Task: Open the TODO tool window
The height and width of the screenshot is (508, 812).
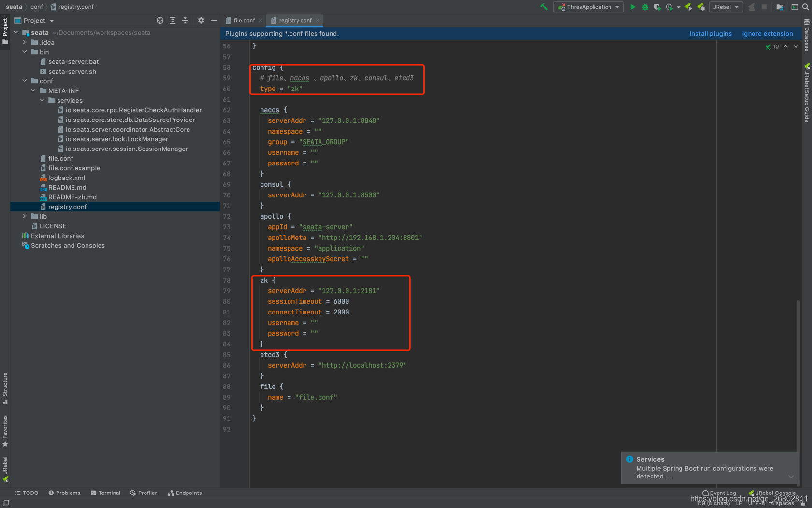Action: click(27, 493)
